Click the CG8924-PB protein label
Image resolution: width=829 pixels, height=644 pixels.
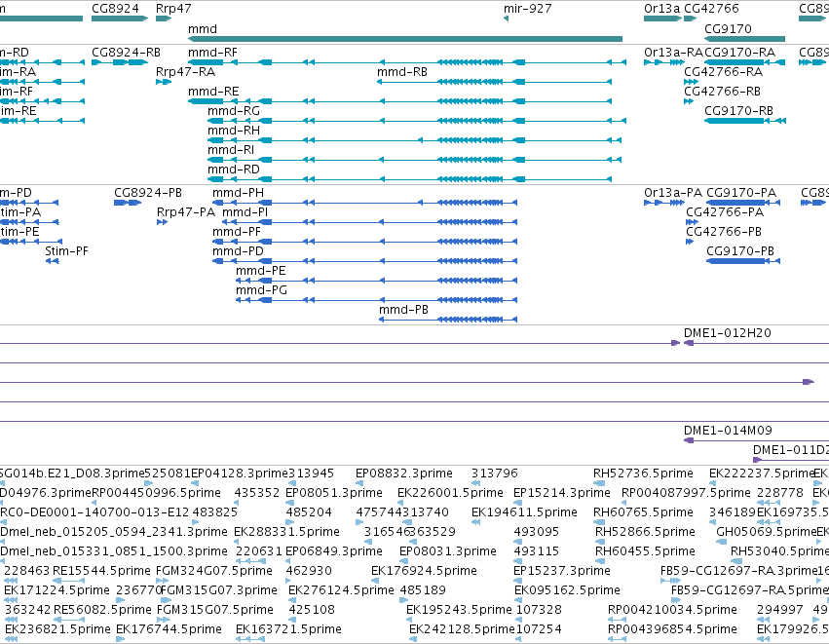click(x=148, y=193)
